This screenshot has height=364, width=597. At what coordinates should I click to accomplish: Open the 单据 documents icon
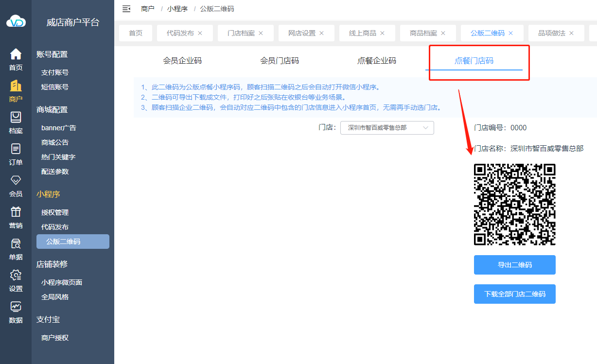[16, 244]
